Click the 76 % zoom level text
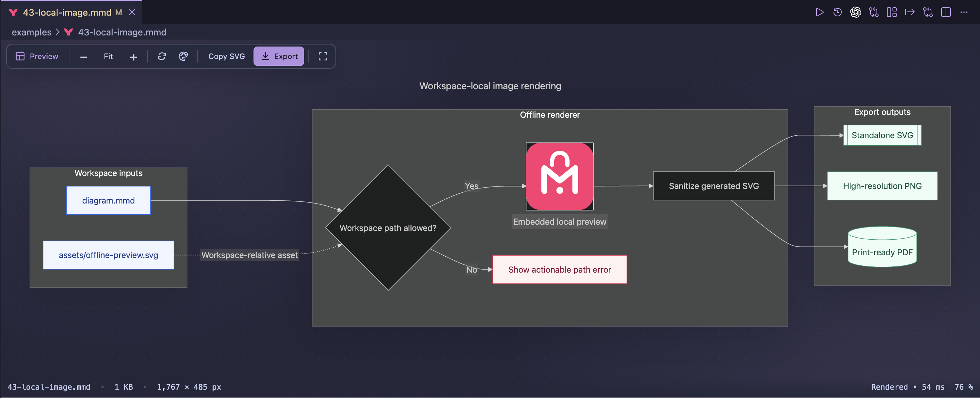This screenshot has height=398, width=980. click(964, 387)
